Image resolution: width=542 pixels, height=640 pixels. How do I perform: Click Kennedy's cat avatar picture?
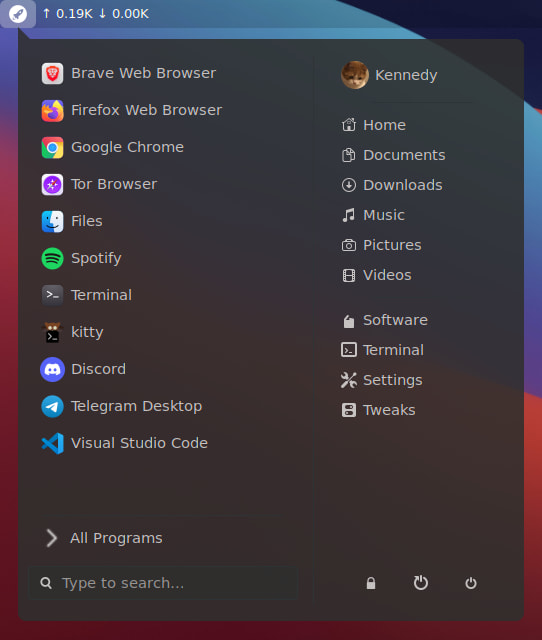(x=355, y=75)
